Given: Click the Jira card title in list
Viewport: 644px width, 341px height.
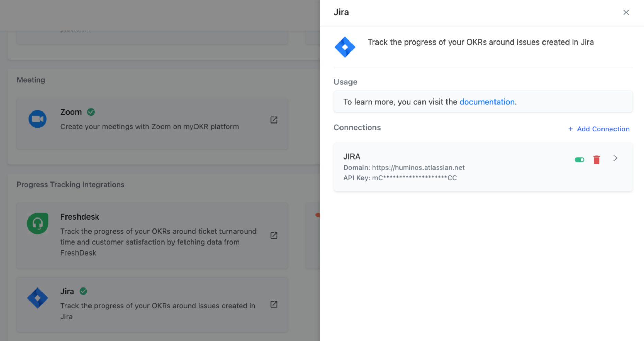Looking at the screenshot, I should click(67, 291).
